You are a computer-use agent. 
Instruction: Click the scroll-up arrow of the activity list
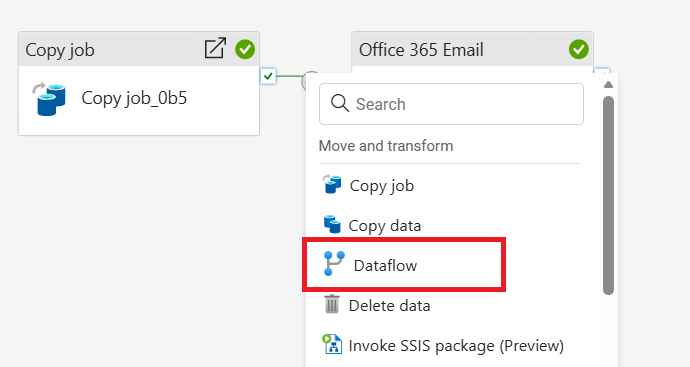[608, 84]
